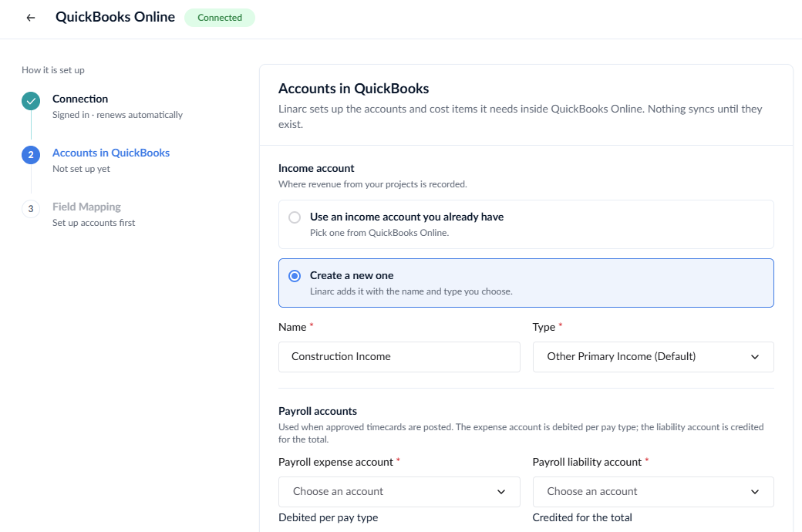Click the chevron in the Type dropdown

[755, 357]
